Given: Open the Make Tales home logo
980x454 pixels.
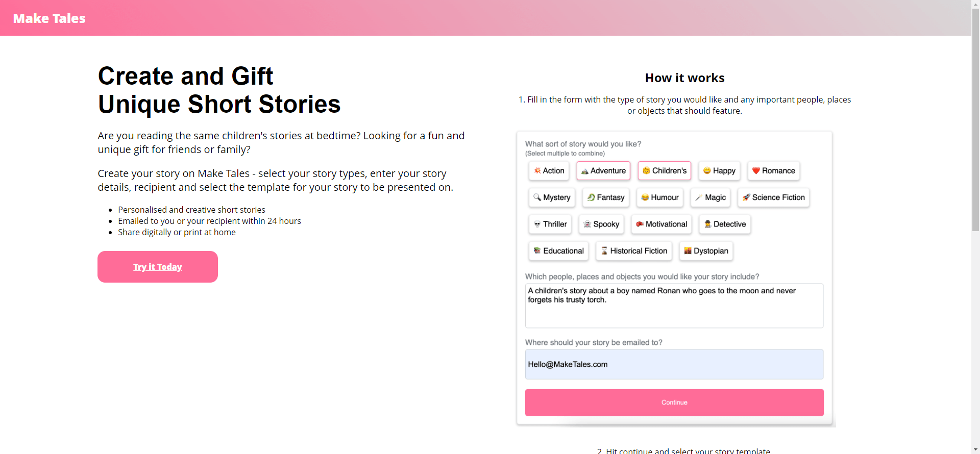Looking at the screenshot, I should 50,18.
